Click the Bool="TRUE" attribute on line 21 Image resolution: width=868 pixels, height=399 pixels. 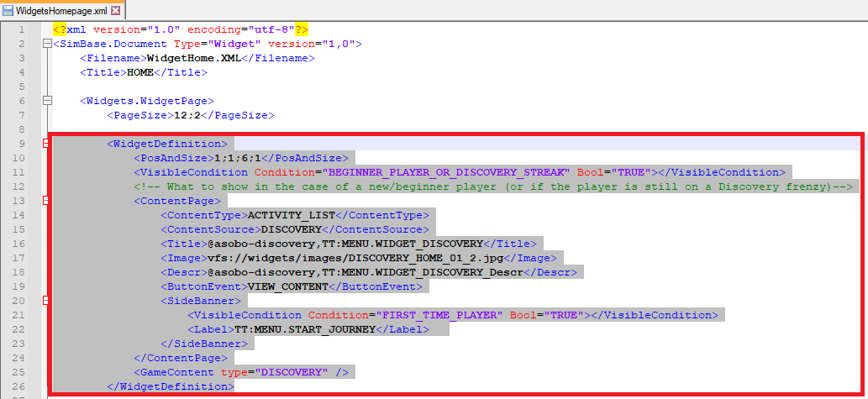coord(547,315)
